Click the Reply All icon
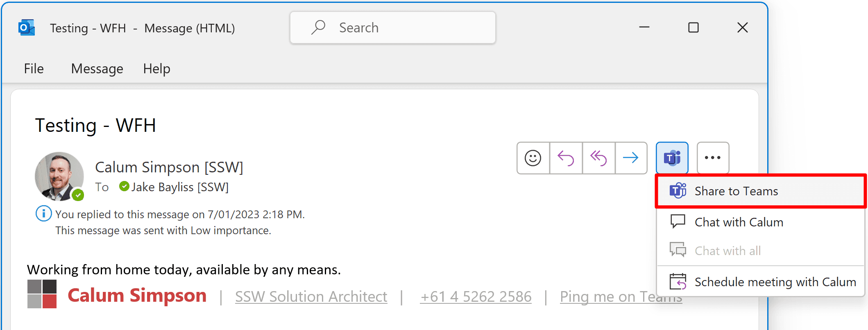 (x=598, y=158)
